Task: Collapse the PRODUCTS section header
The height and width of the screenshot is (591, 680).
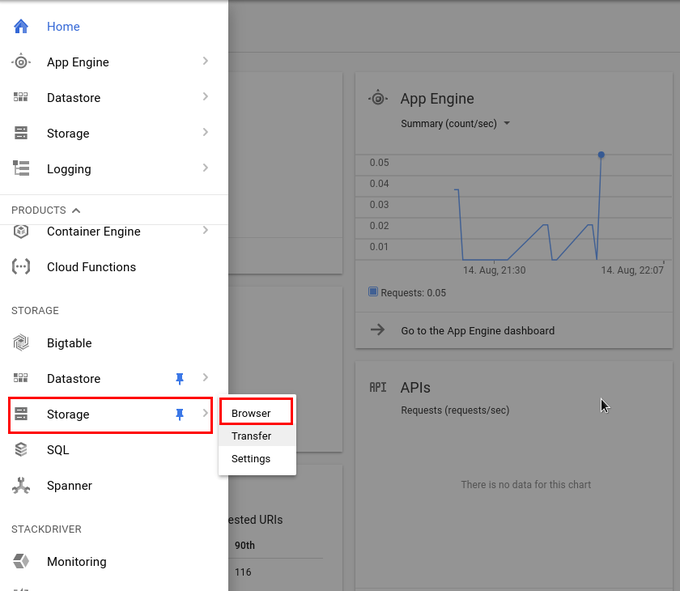Action: [x=46, y=210]
